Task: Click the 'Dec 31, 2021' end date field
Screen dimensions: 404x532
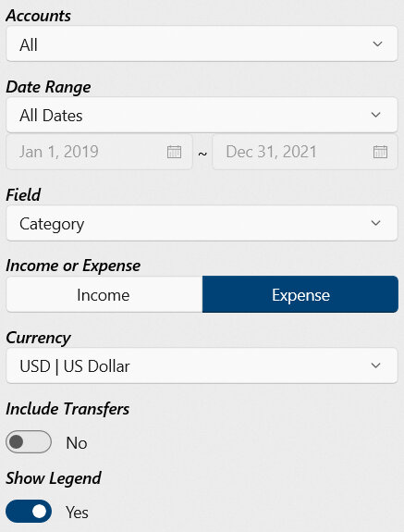Action: pyautogui.click(x=305, y=152)
